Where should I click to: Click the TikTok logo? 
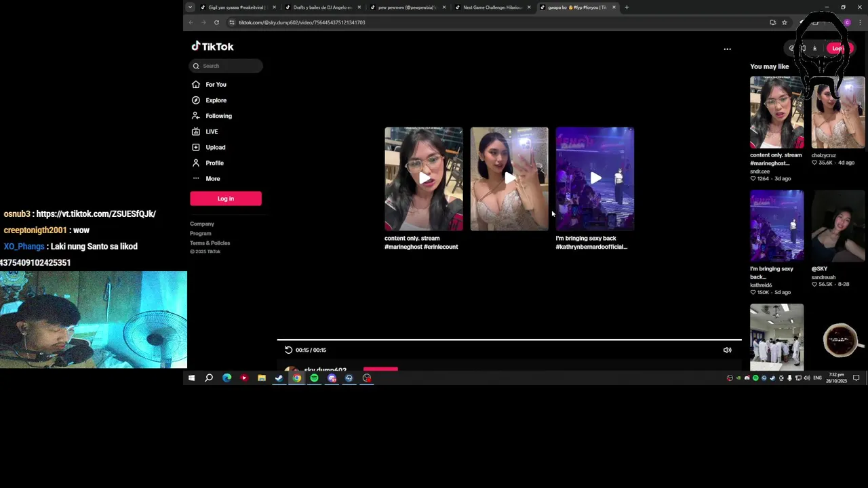(212, 46)
